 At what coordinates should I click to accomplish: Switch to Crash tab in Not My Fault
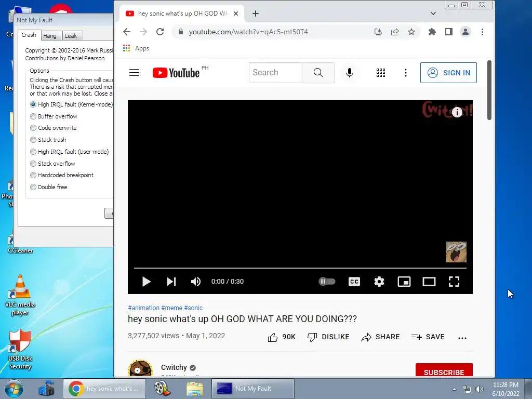click(29, 35)
